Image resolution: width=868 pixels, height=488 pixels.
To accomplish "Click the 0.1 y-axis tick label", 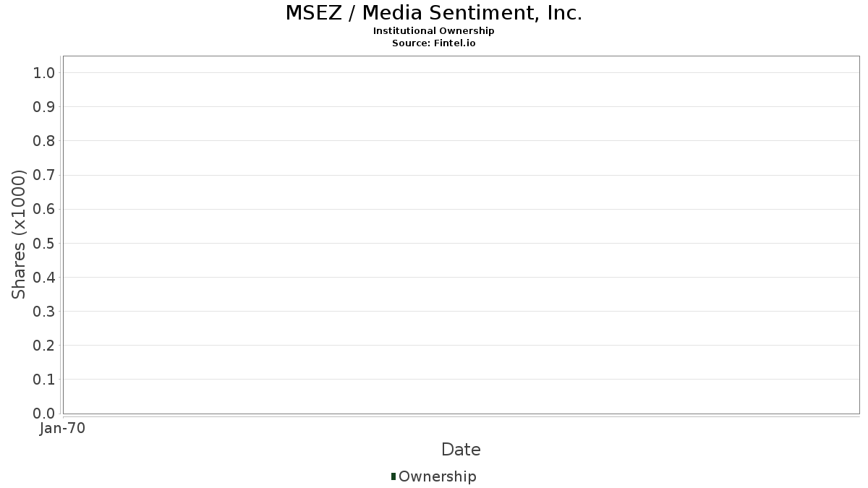I will pos(43,380).
